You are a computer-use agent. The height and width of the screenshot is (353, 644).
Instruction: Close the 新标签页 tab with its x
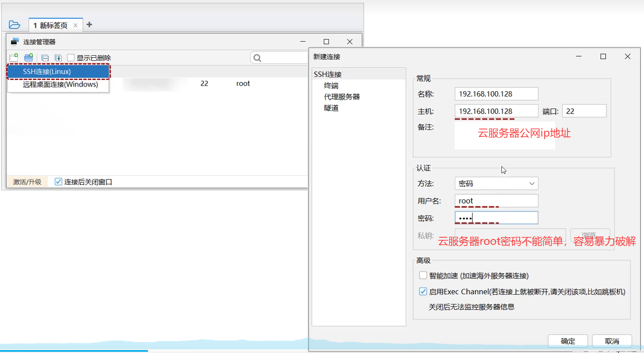75,25
